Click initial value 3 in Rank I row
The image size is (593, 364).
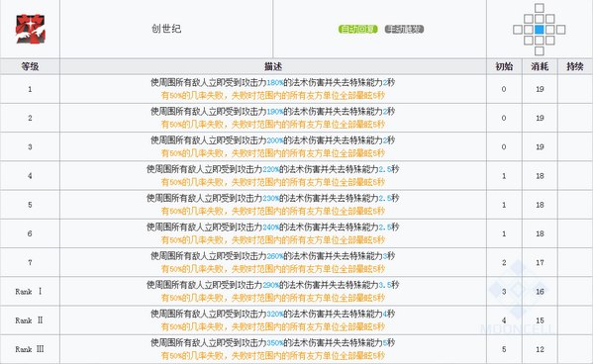504,292
